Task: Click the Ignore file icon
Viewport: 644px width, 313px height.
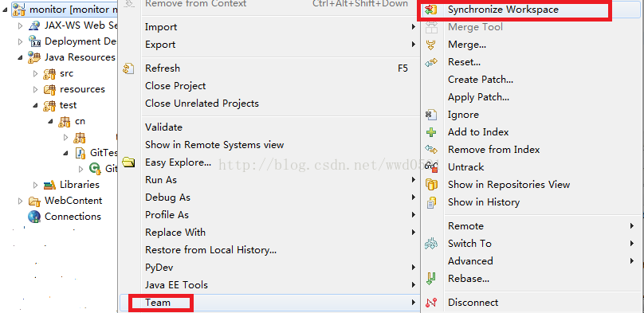Action: (x=431, y=115)
